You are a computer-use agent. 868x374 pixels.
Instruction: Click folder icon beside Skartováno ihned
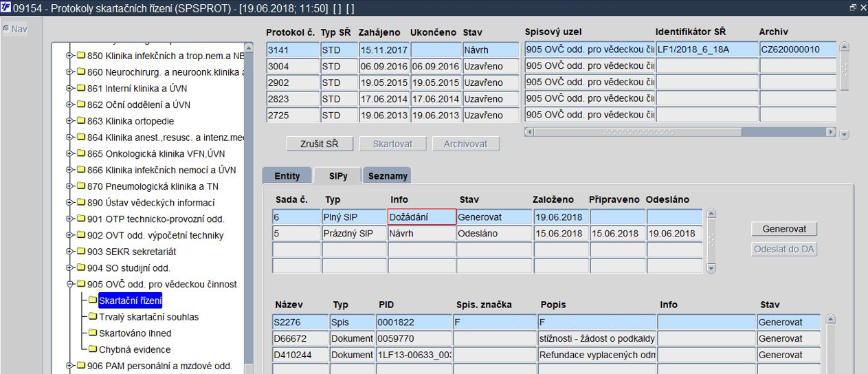click(93, 333)
